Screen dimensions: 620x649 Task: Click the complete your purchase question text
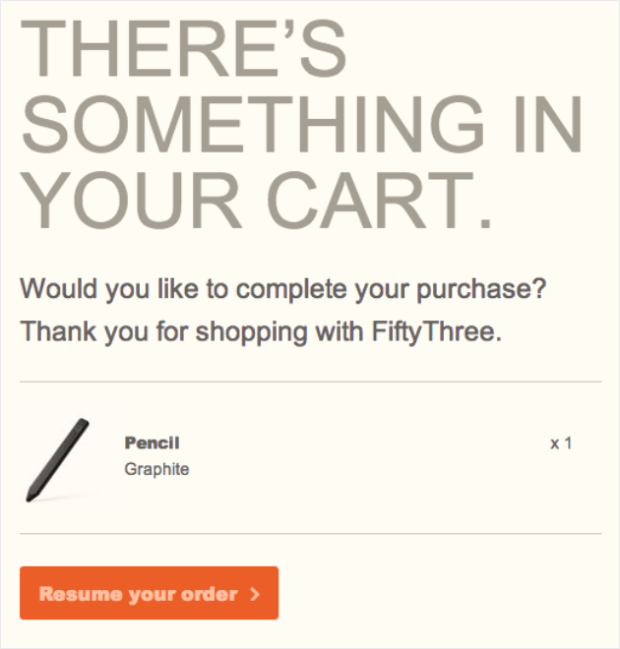coord(283,289)
